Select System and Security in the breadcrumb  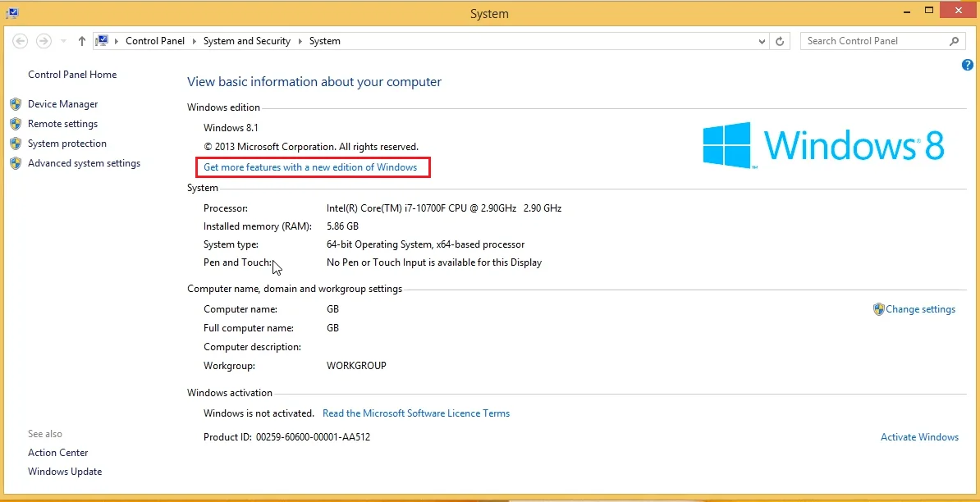pyautogui.click(x=246, y=41)
